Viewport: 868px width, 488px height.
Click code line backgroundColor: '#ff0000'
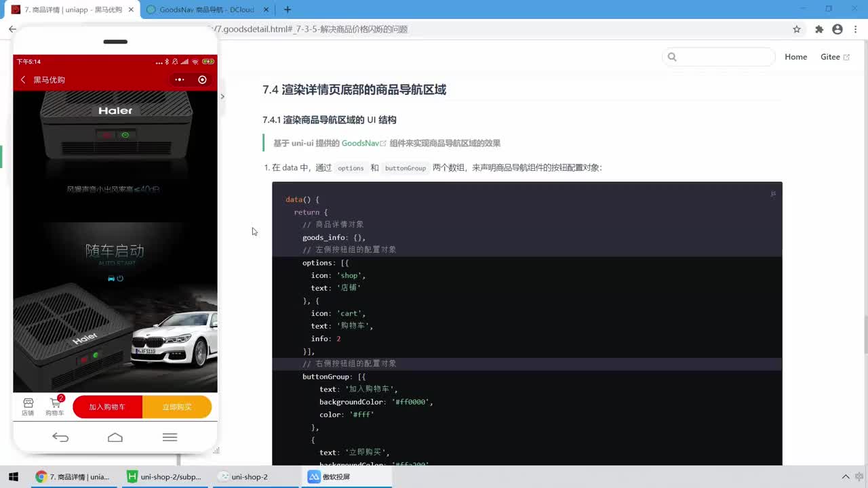pyautogui.click(x=376, y=402)
